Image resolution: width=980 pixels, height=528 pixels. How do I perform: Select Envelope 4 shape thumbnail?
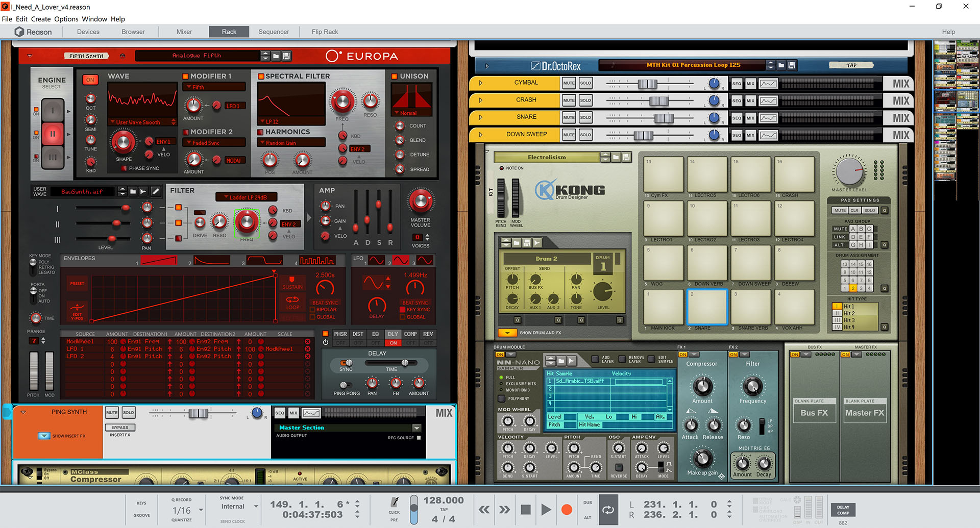pos(317,261)
